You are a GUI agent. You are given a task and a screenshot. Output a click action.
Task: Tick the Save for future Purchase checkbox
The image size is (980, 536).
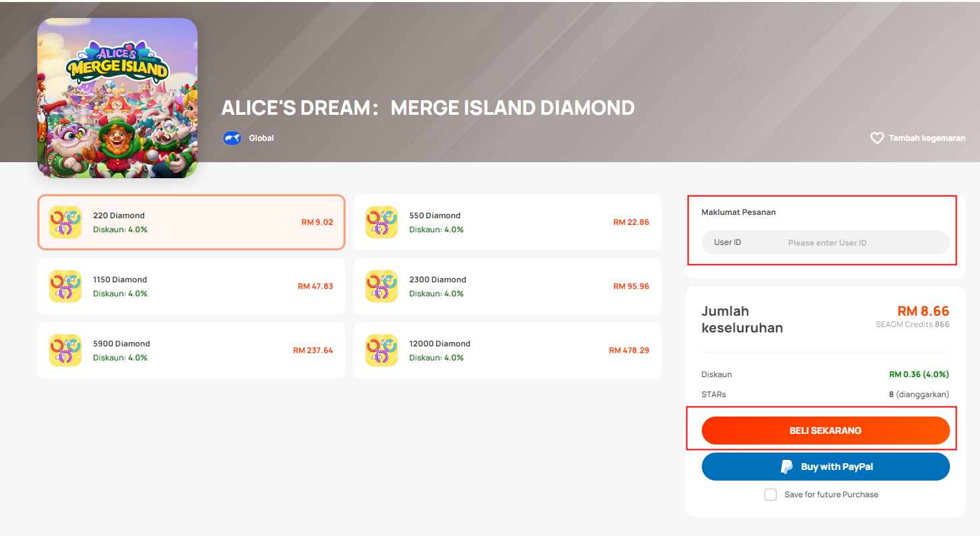point(771,495)
